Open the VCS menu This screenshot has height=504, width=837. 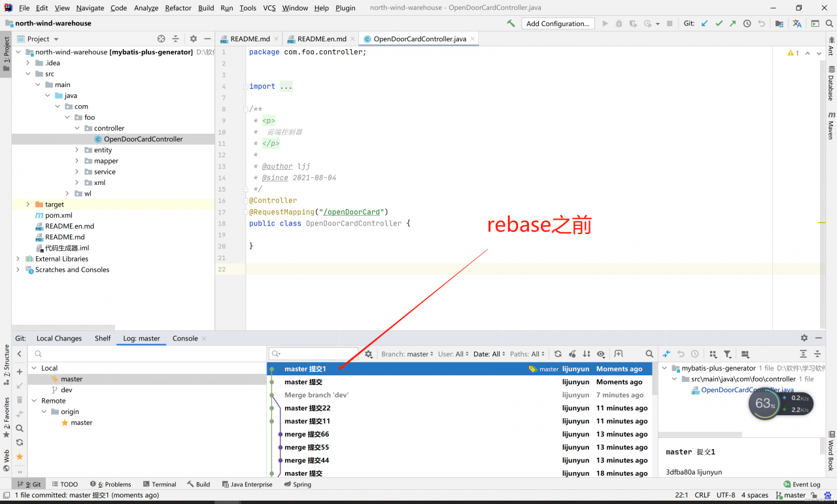[269, 8]
